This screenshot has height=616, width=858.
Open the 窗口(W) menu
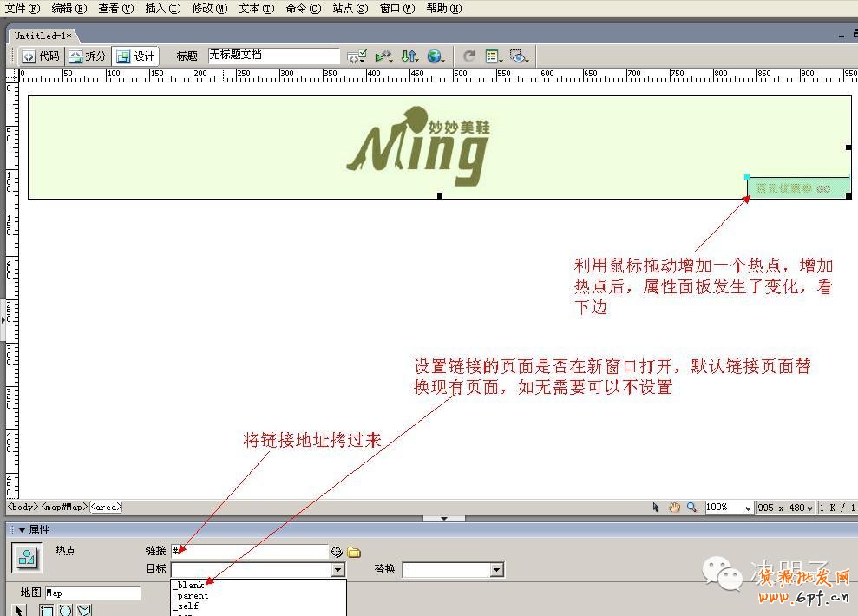(x=397, y=8)
